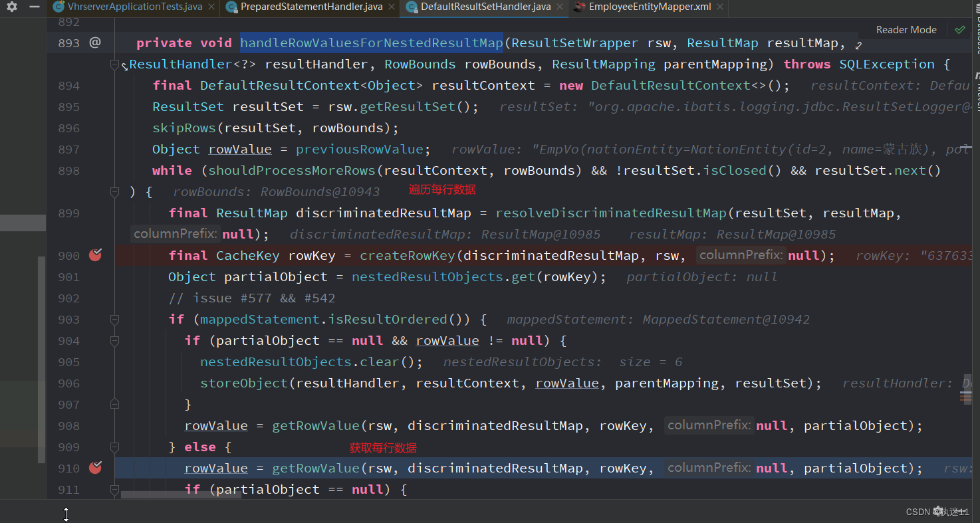The width and height of the screenshot is (980, 523).
Task: Click the createRowKey method call
Action: (408, 256)
